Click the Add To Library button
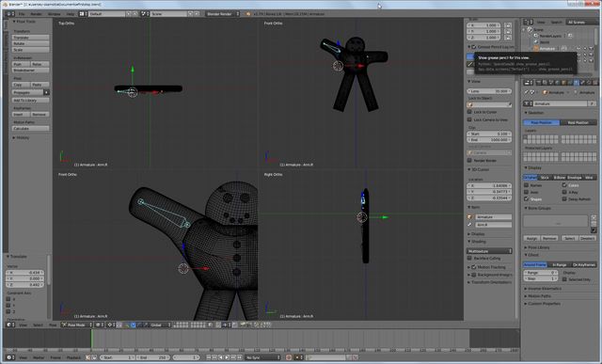Screen dimensions: 602x364 pos(30,101)
